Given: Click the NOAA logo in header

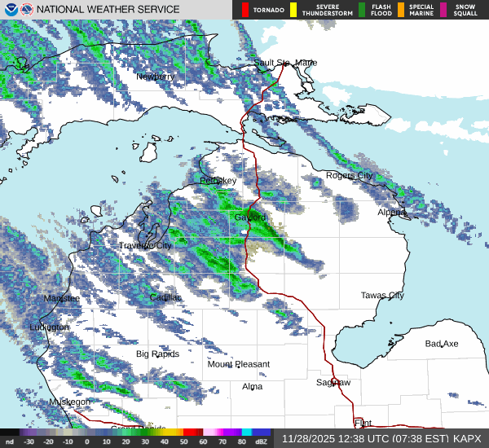Looking at the screenshot, I should pyautogui.click(x=9, y=10).
